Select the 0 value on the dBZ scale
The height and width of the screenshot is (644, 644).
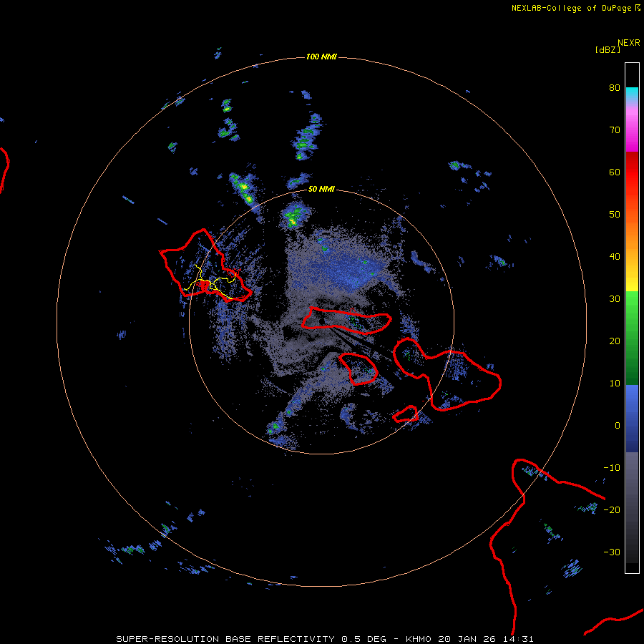pos(618,426)
